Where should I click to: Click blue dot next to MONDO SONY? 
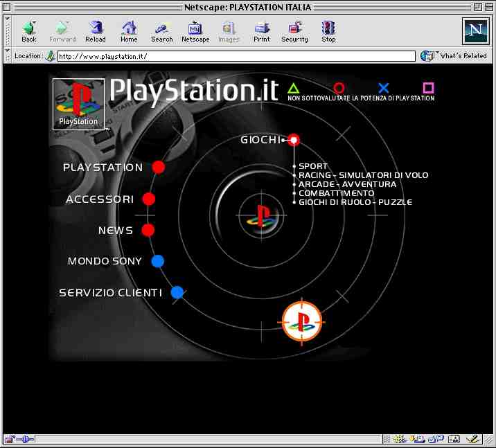click(158, 261)
